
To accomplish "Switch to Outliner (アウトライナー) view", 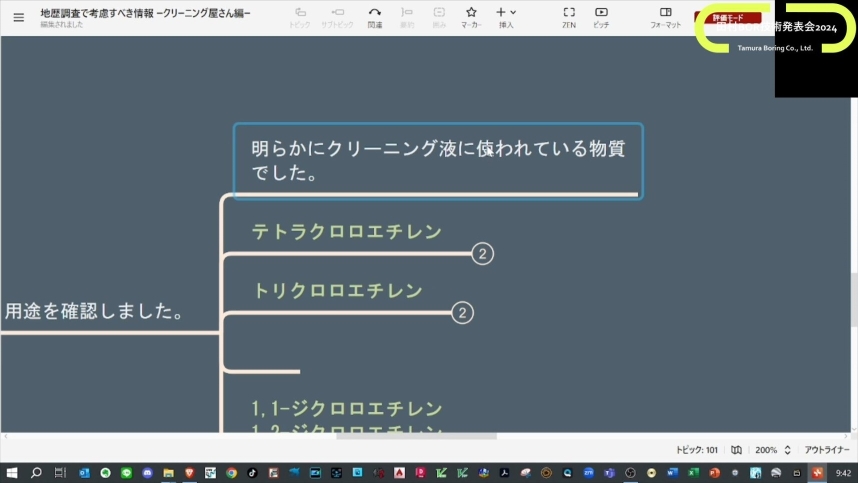I will [x=826, y=450].
